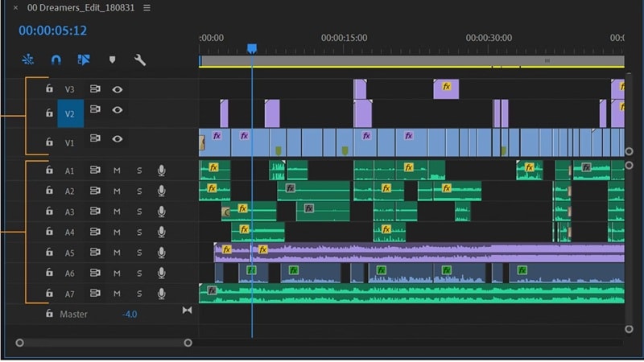The height and width of the screenshot is (362, 644).
Task: Click the vertical video track scroll handle
Action: coord(629,151)
